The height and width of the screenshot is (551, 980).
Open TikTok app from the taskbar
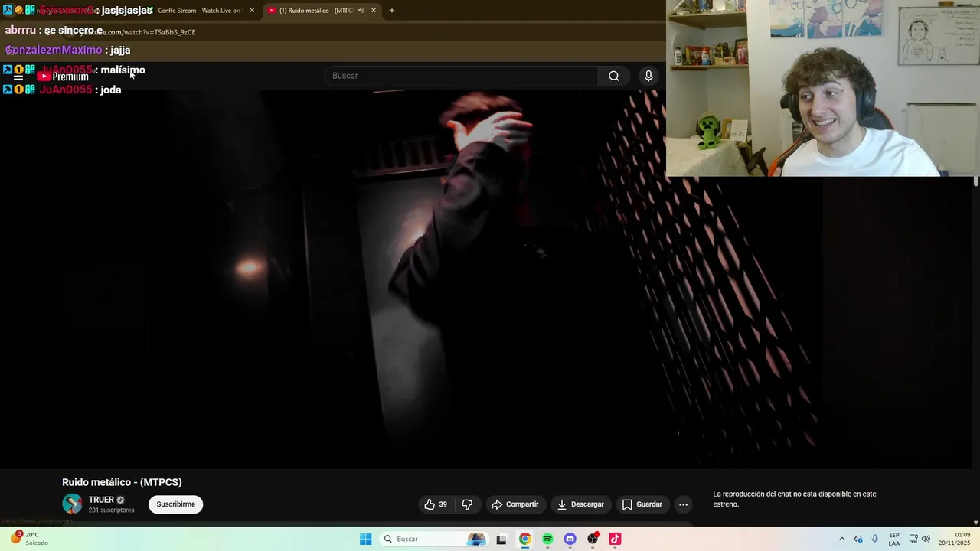(x=615, y=539)
